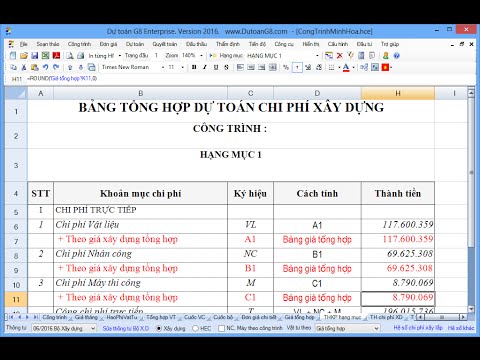Click the Open folder icon
The image size is (480, 360).
[x=24, y=56]
